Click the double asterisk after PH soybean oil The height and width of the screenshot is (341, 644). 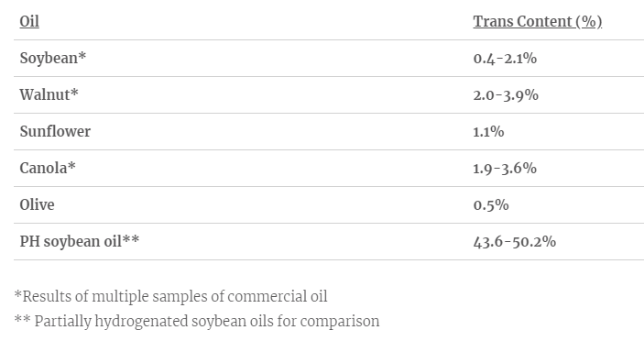click(x=131, y=238)
